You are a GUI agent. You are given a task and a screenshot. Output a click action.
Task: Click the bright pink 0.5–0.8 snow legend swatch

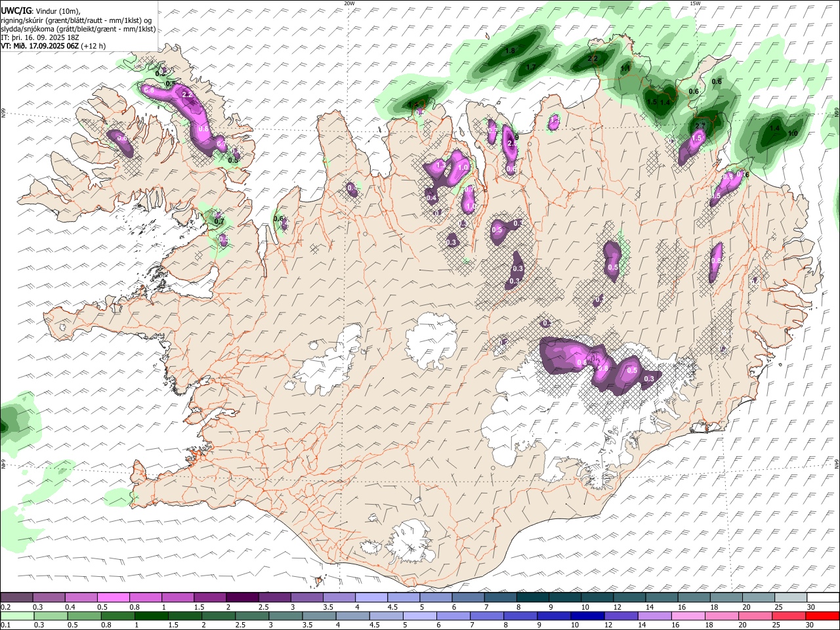pyautogui.click(x=113, y=598)
